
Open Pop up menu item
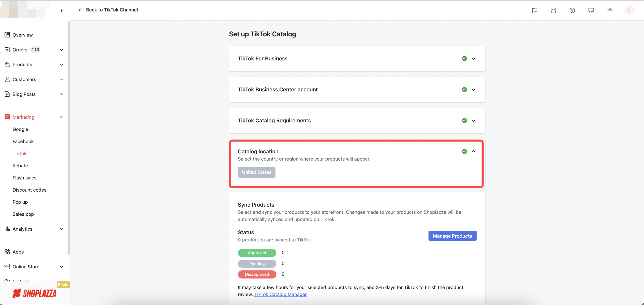point(20,202)
